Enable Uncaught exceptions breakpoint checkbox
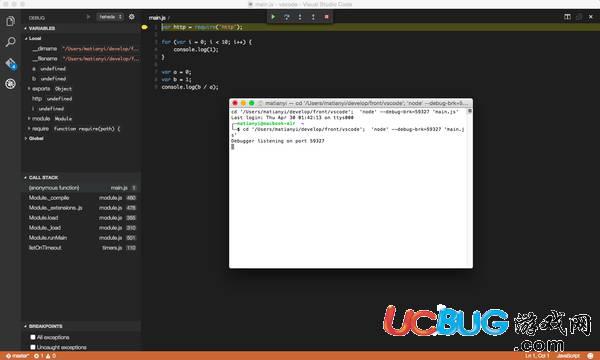 tap(33, 347)
